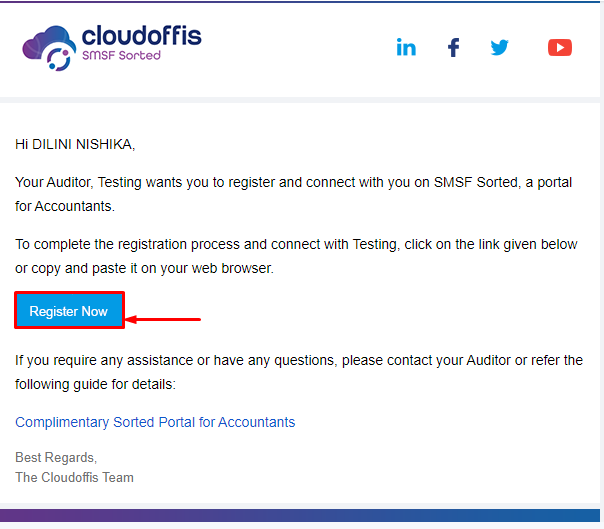This screenshot has width=604, height=529.
Task: Click the purple-blue gradient footer bar
Action: (300, 516)
